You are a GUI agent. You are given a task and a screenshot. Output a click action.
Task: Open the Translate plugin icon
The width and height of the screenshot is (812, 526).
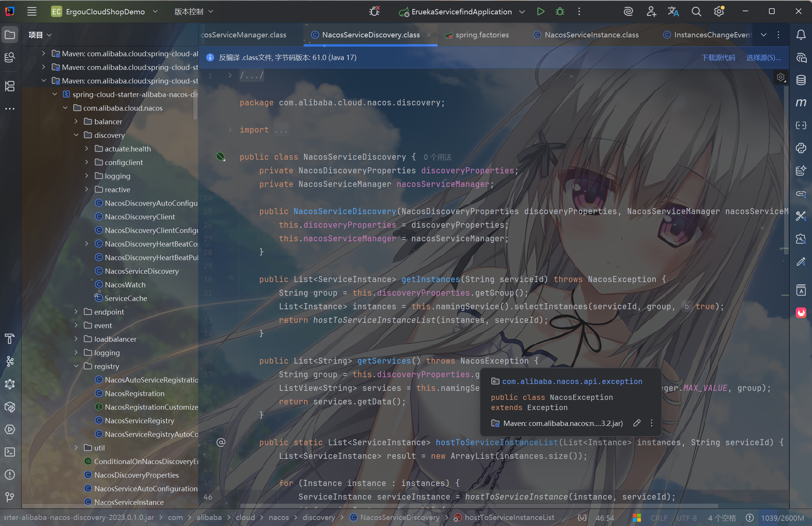[x=674, y=12]
